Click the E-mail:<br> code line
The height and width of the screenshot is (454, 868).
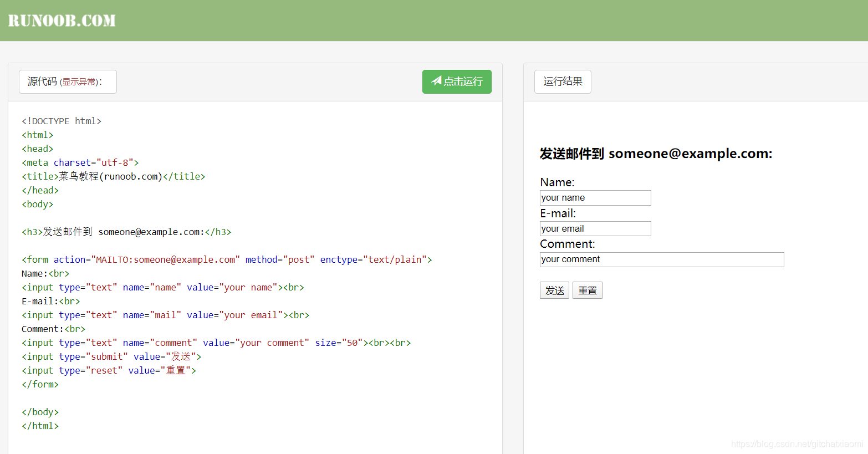(x=51, y=301)
